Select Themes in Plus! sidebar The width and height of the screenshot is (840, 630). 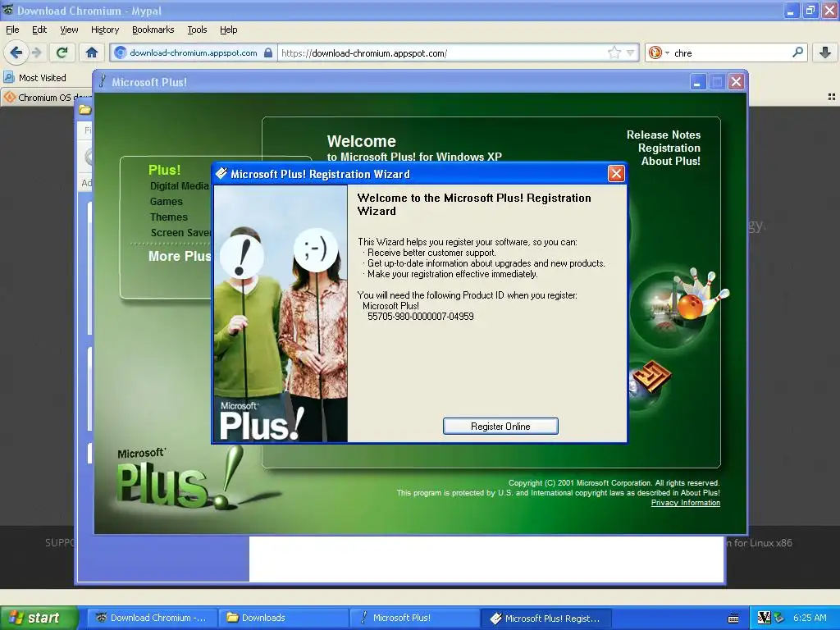pyautogui.click(x=169, y=217)
